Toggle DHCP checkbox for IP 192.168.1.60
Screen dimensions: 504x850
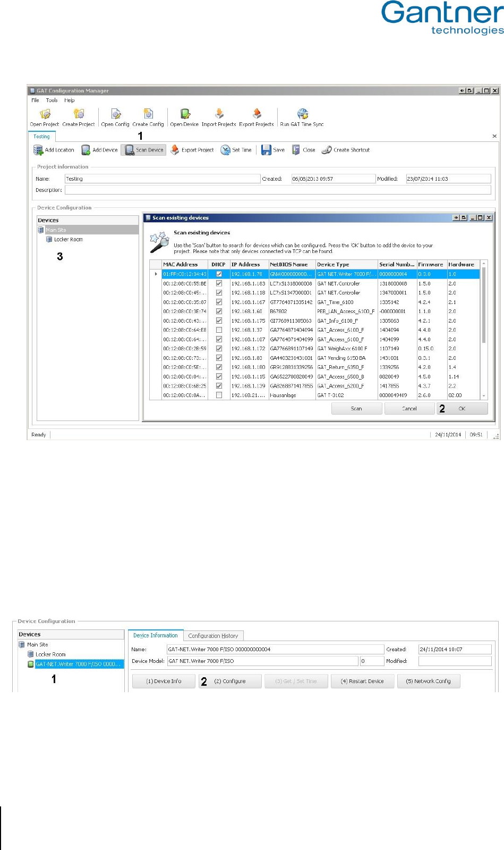(219, 312)
